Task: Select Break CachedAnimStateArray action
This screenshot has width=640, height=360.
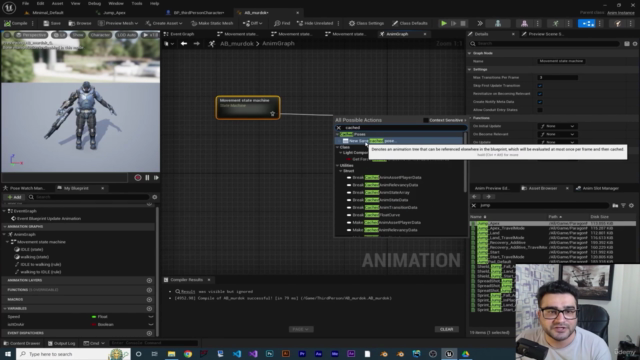Action: click(381, 193)
